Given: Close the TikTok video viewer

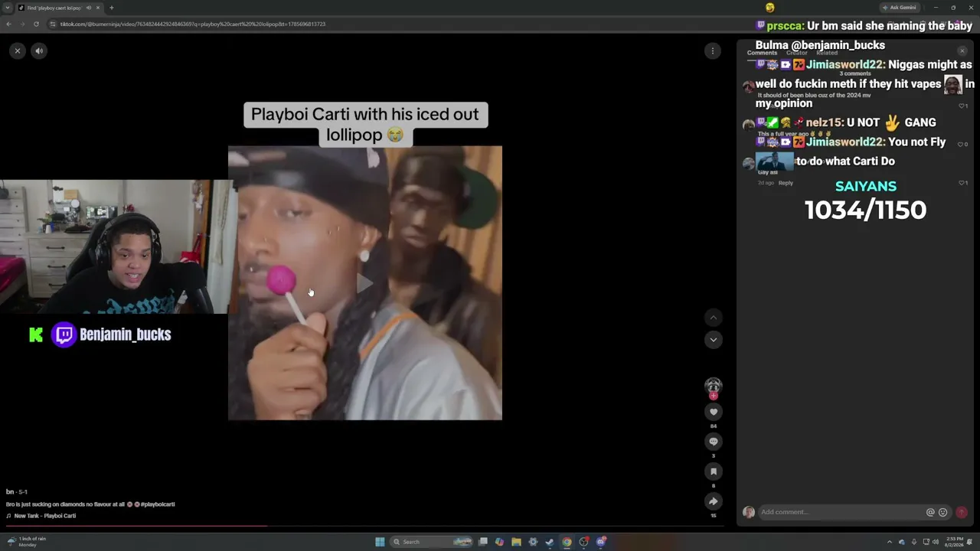Looking at the screenshot, I should [x=18, y=51].
